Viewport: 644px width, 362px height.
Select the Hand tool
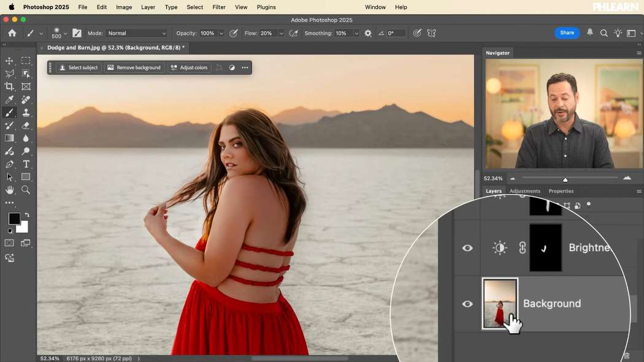coord(9,190)
